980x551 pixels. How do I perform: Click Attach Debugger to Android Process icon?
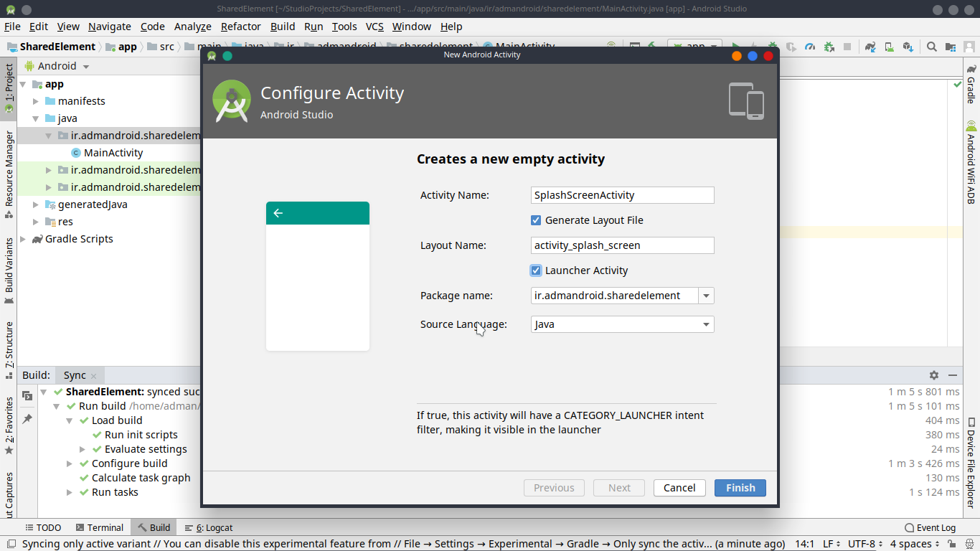point(829,47)
